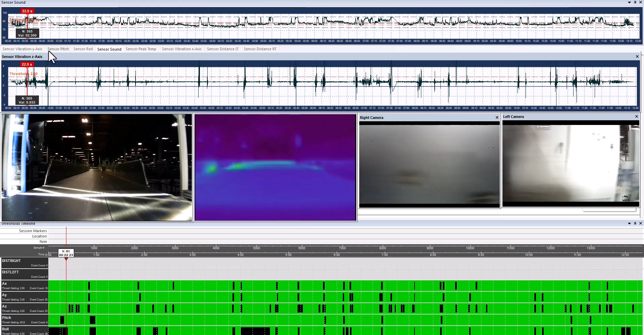
Task: Click the N: 365 Val: 92.300 tooltip
Action: coord(28,33)
